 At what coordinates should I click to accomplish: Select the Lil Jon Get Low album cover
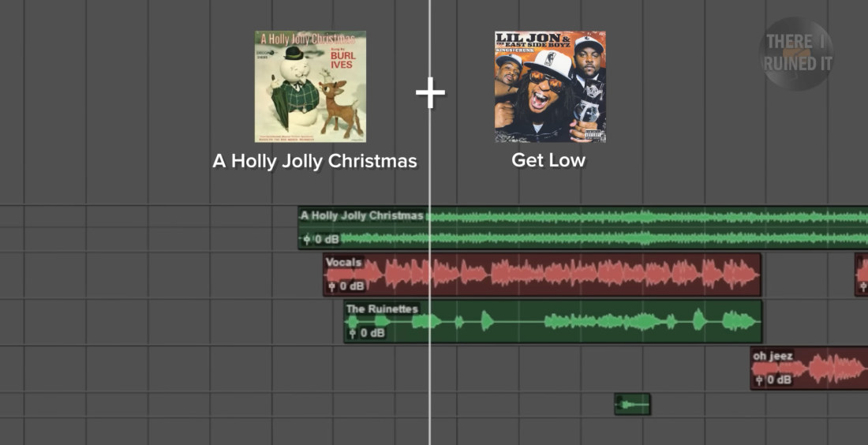[x=550, y=86]
